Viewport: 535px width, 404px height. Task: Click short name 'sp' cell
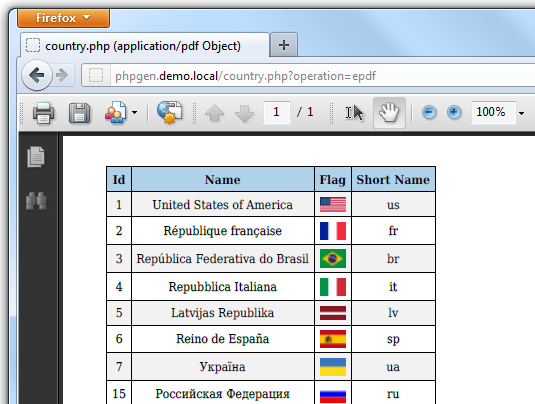point(393,339)
